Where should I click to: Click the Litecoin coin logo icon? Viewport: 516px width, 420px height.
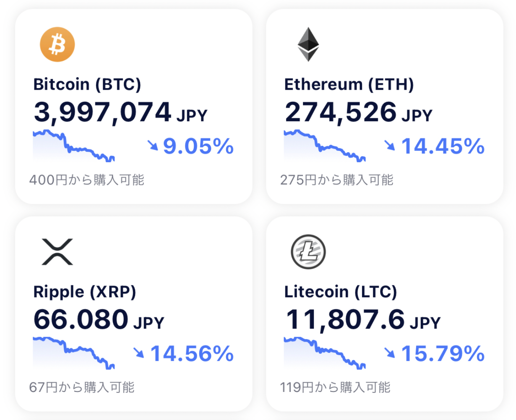pos(308,251)
